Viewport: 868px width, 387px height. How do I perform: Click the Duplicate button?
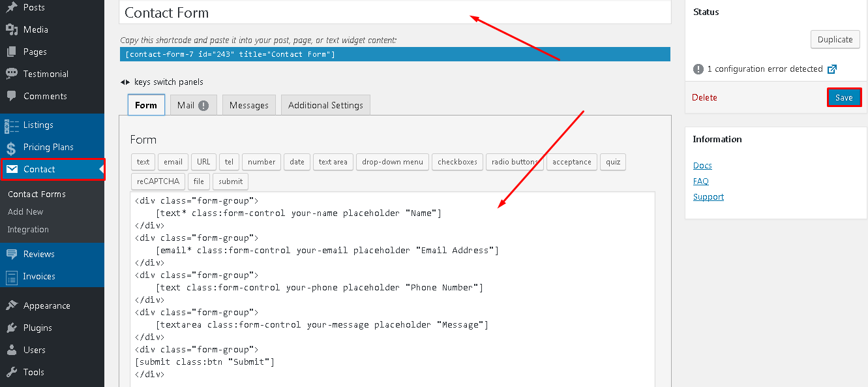coord(835,39)
